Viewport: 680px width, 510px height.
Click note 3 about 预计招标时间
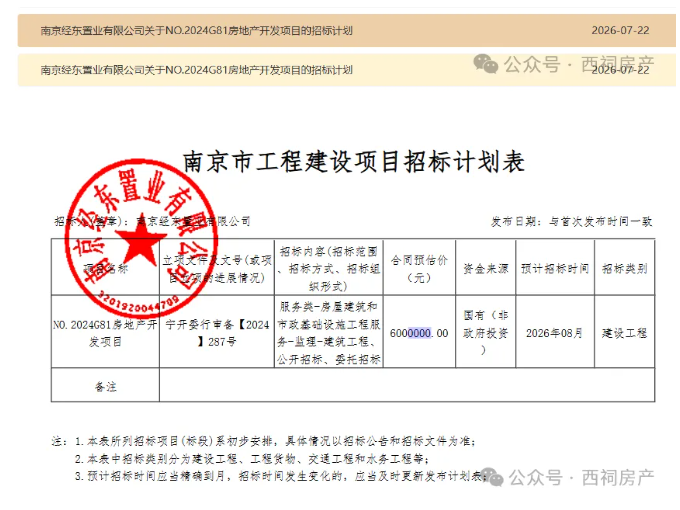coord(281,476)
